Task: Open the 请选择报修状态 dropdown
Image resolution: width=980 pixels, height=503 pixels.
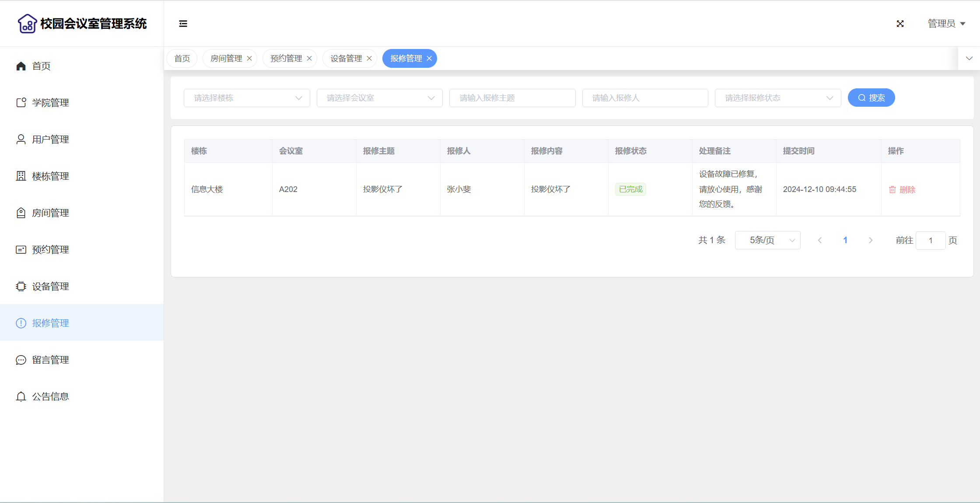Action: tap(777, 98)
